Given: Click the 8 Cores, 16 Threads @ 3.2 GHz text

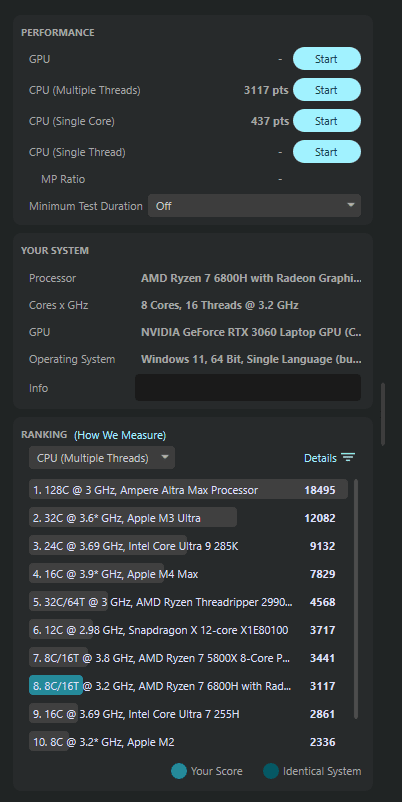Looking at the screenshot, I should [220, 305].
